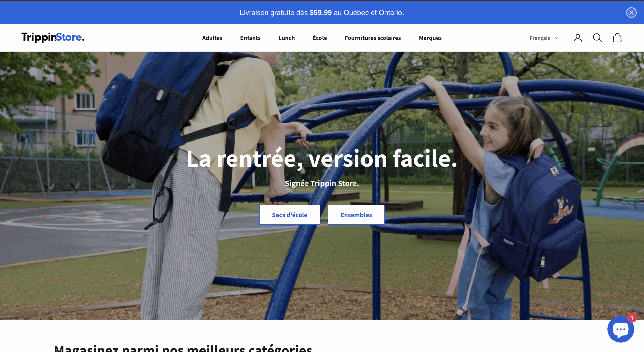This screenshot has width=644, height=352.
Task: Dismiss the free shipping announcement banner
Action: pyautogui.click(x=631, y=13)
